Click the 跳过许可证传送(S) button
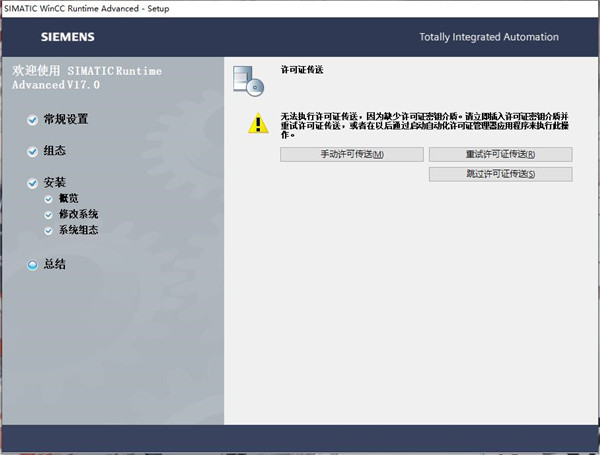600x455 pixels. point(501,174)
